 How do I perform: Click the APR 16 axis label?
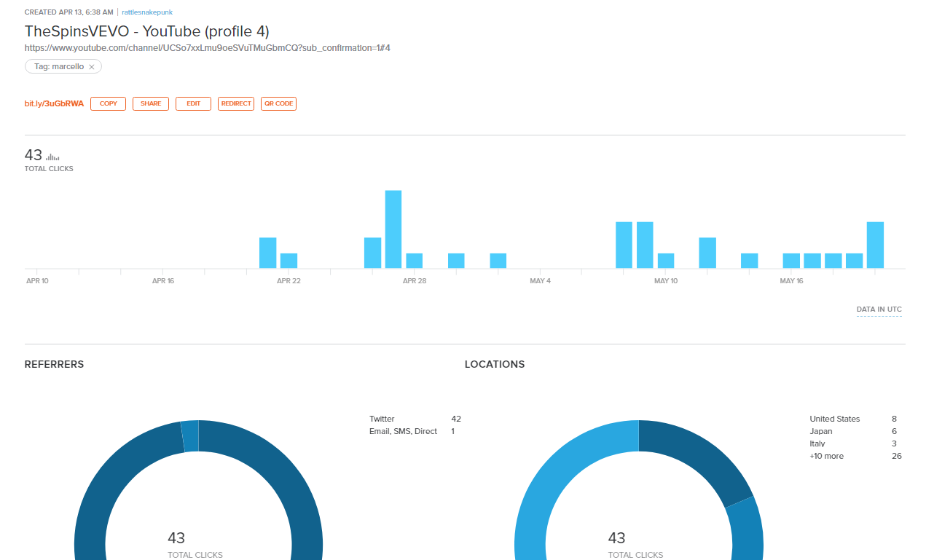[163, 281]
